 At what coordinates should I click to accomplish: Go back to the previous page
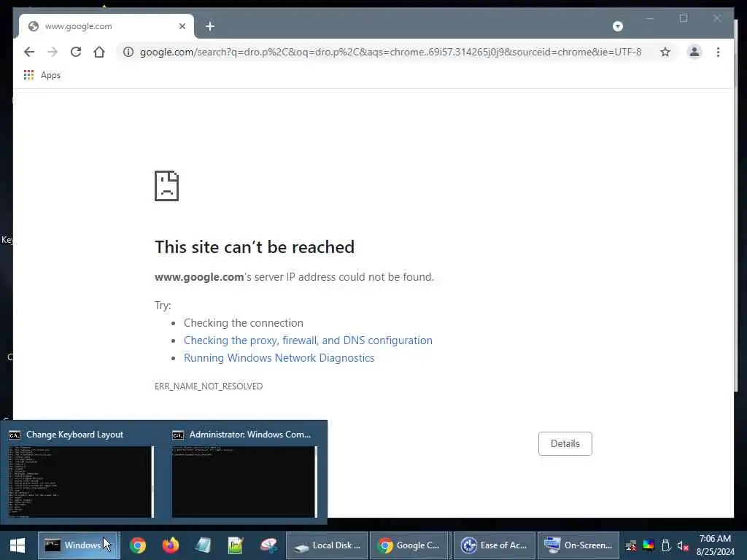click(x=29, y=52)
